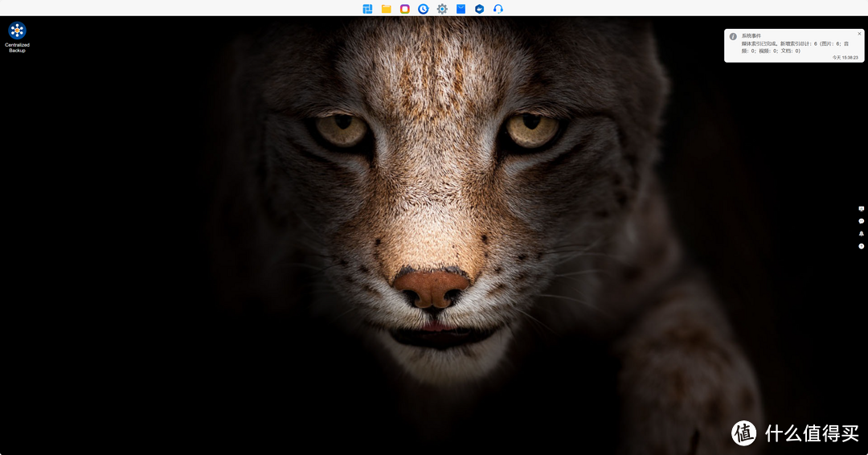Open the gear settings icon
The image size is (868, 455).
point(442,9)
